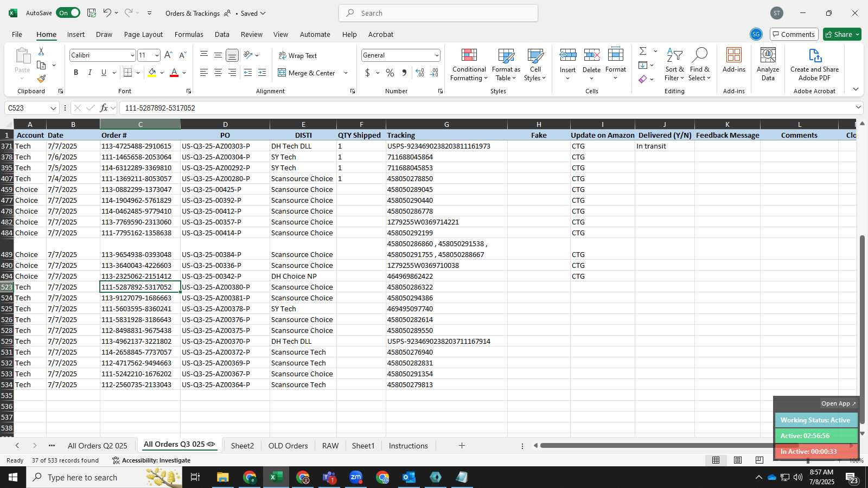Screen dimensions: 868x488
Task: Click Decrease Decimal icon
Action: point(434,73)
